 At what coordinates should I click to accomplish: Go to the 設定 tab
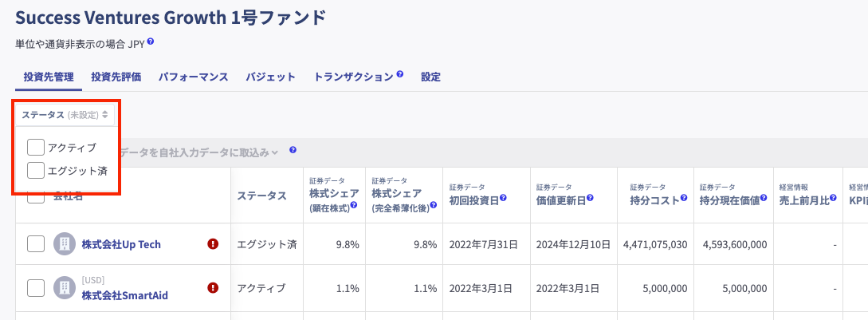430,77
